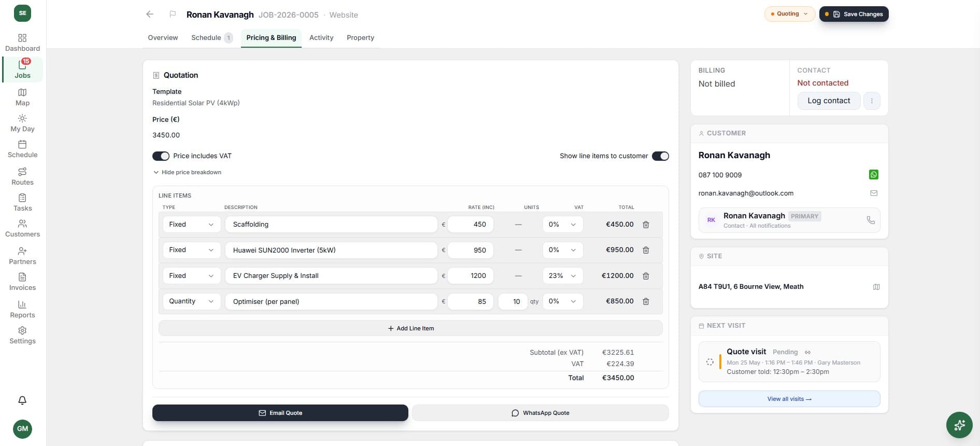Image resolution: width=980 pixels, height=446 pixels.
Task: Open contact more-options menu
Action: 872,101
